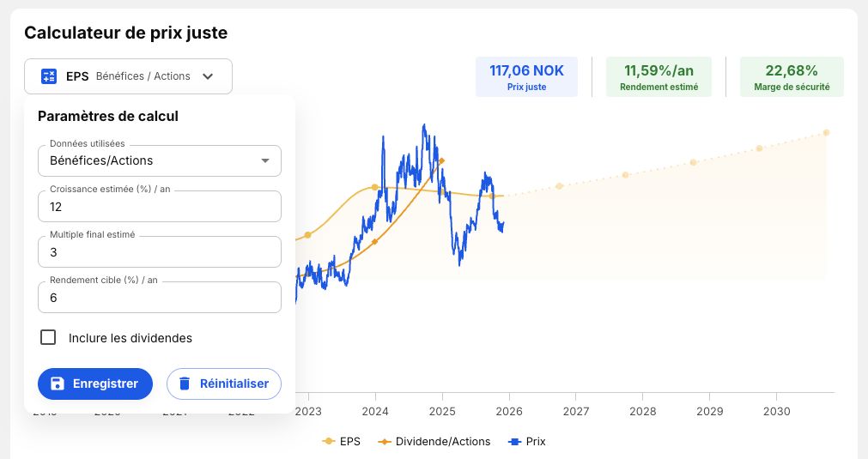Expand the EPS Bénéfices / Actions chevron
Viewport: 868px width, 459px height.
[208, 76]
